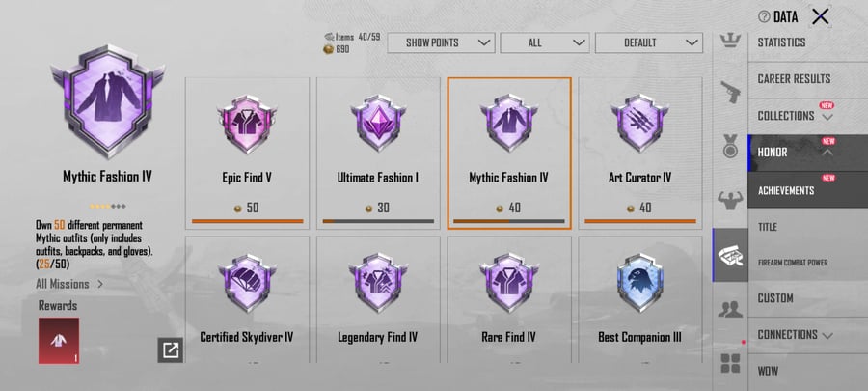Click the flexing muscle sidebar icon
Image resolution: width=868 pixels, height=391 pixels.
point(730,200)
